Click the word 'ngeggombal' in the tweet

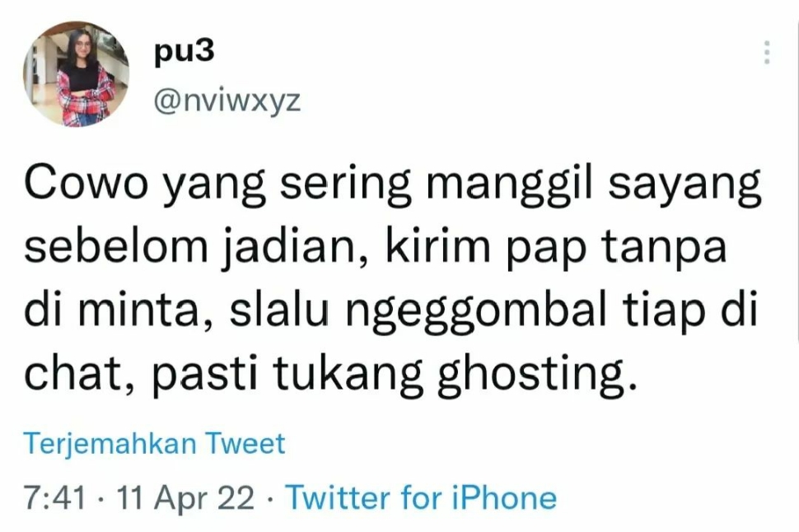pos(476,312)
